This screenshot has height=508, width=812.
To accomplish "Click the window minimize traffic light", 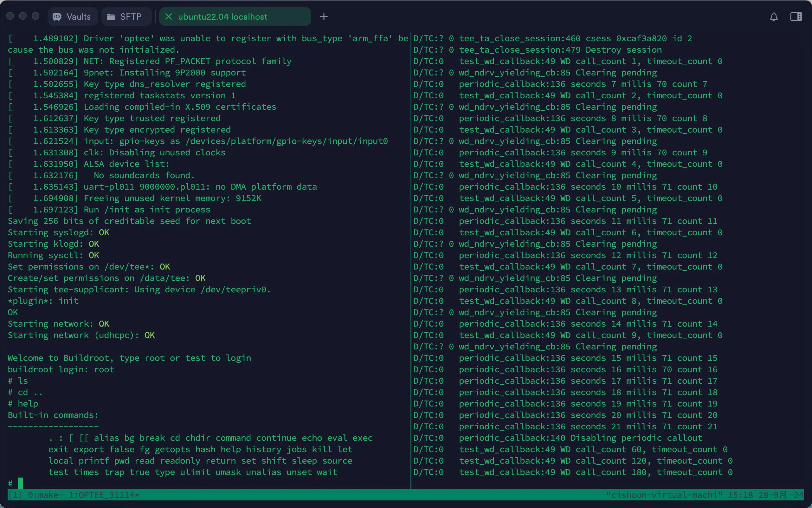I will 23,16.
